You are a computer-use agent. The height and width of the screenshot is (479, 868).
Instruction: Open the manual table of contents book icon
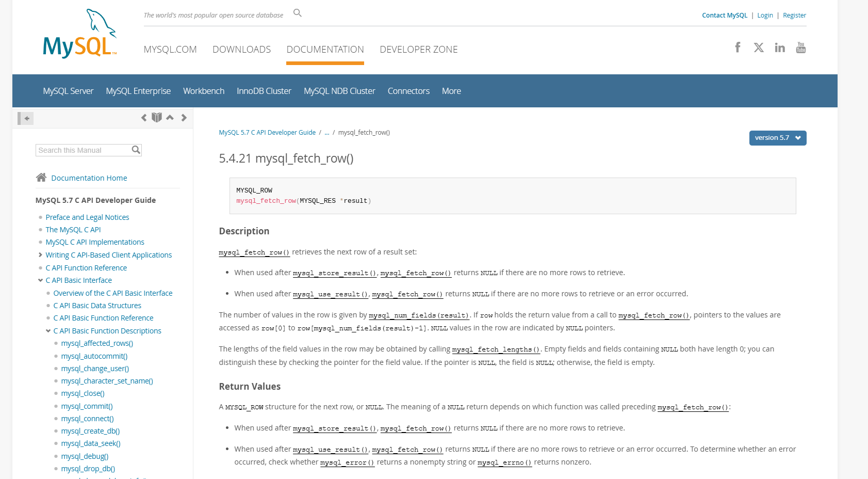click(x=157, y=118)
